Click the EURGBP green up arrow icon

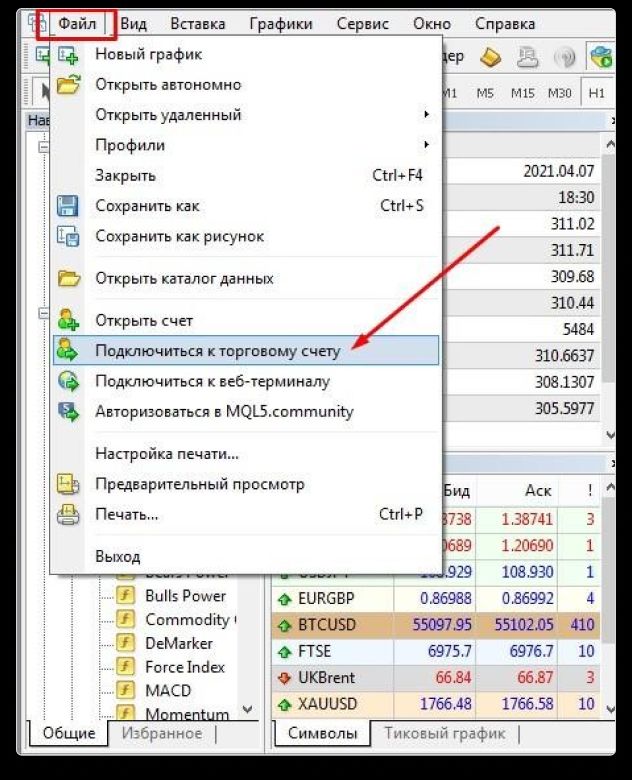pos(285,599)
